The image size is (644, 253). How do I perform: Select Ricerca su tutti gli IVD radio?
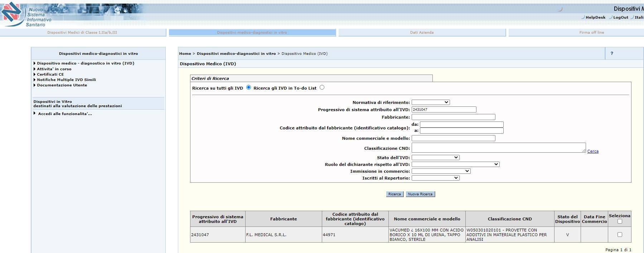[248, 87]
